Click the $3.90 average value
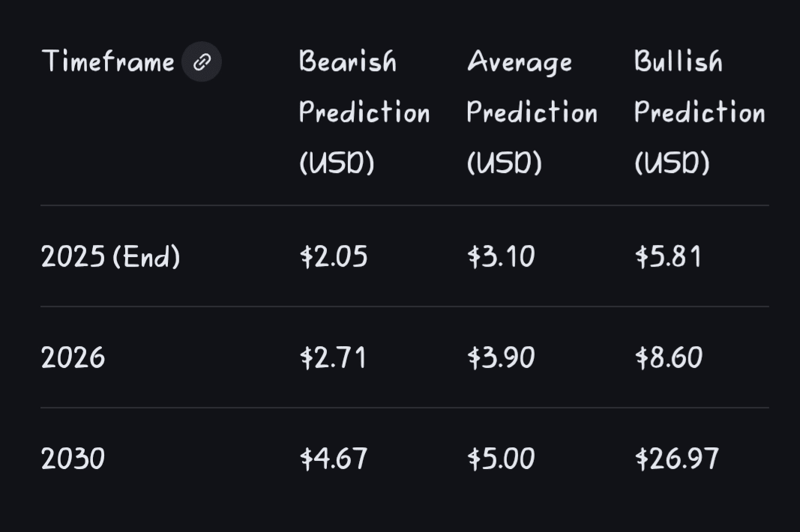This screenshot has height=532, width=800. [501, 358]
